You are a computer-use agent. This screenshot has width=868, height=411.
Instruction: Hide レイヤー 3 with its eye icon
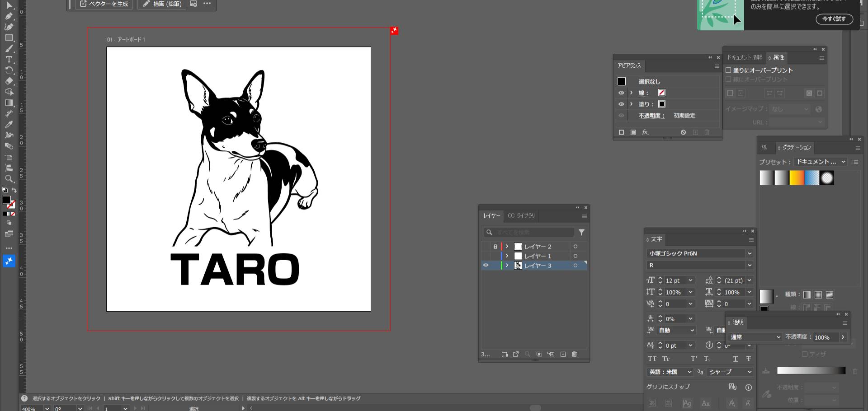click(x=486, y=266)
